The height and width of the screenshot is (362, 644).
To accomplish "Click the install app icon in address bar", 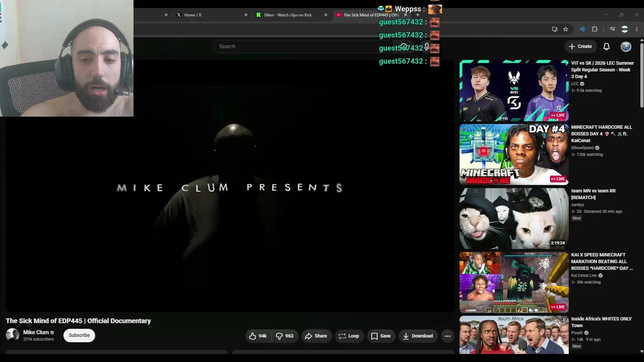I will click(x=554, y=29).
